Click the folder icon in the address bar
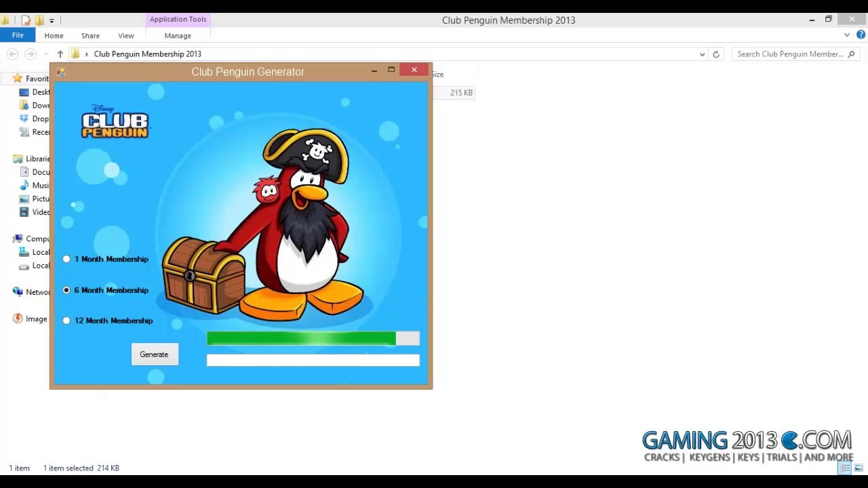Image resolution: width=868 pixels, height=488 pixels. [75, 54]
